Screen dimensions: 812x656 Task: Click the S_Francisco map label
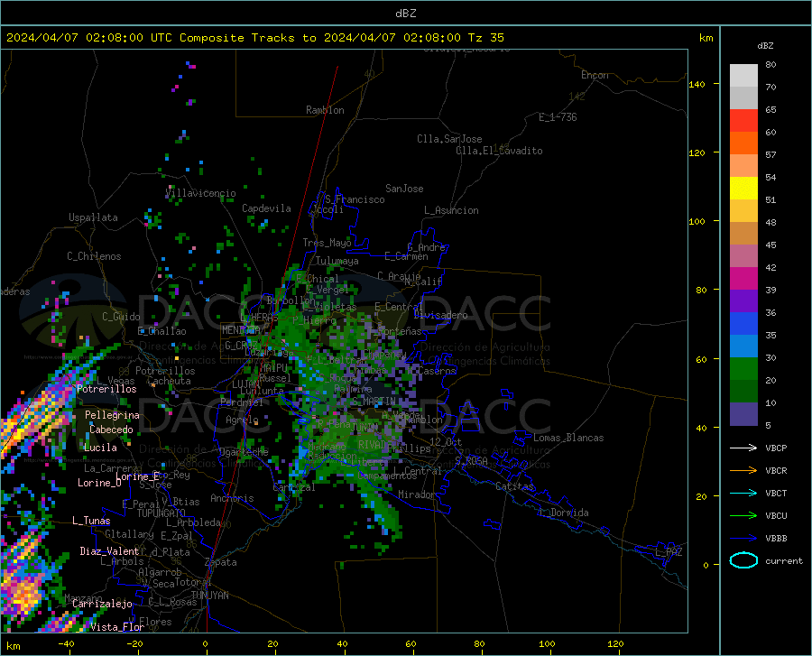click(x=355, y=199)
